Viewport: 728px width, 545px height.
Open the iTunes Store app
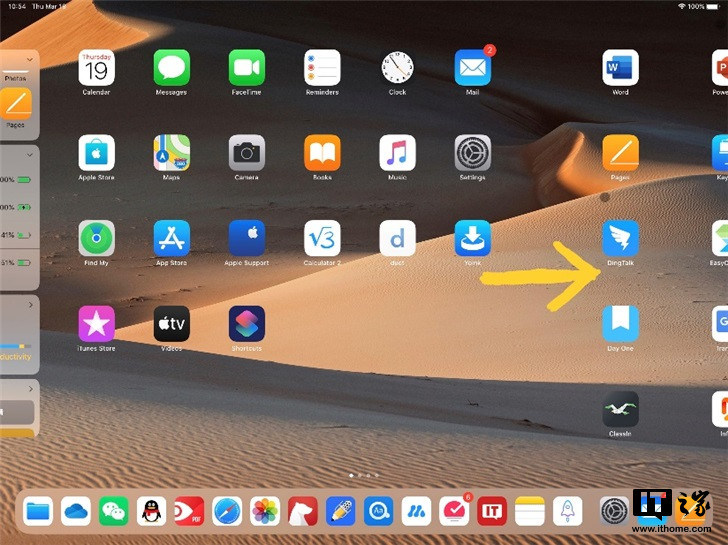[x=96, y=324]
